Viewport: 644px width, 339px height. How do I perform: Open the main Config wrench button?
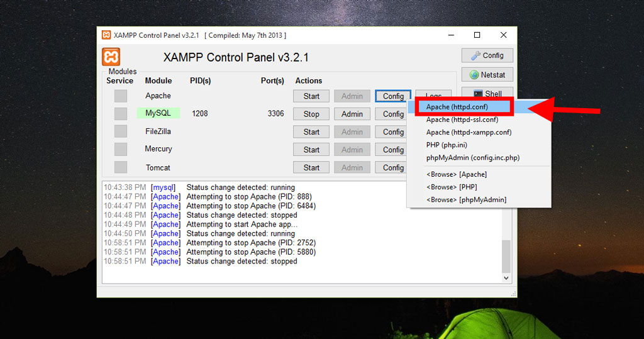coord(487,55)
